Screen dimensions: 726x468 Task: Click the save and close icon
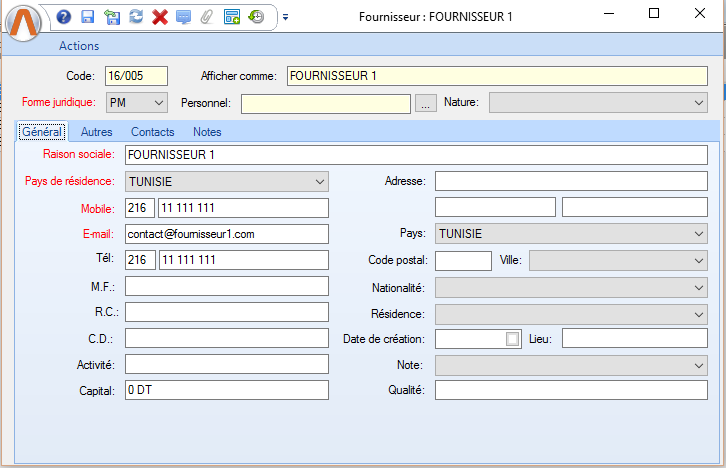point(111,16)
